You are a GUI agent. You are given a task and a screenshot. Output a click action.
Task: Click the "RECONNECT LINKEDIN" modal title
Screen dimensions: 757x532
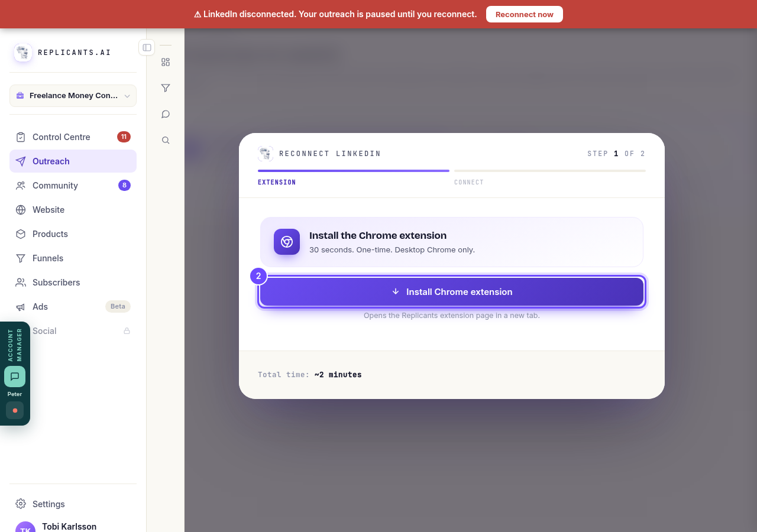coord(330,154)
